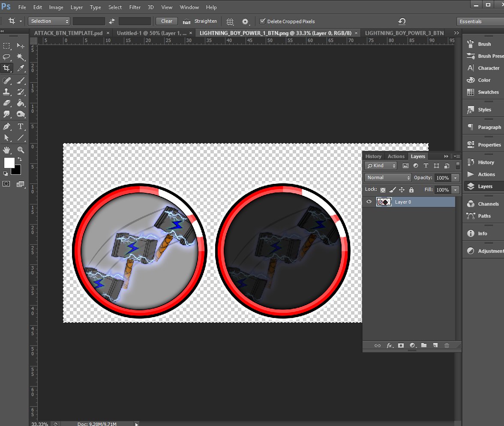Toggle Quick Mask mode

click(x=6, y=184)
